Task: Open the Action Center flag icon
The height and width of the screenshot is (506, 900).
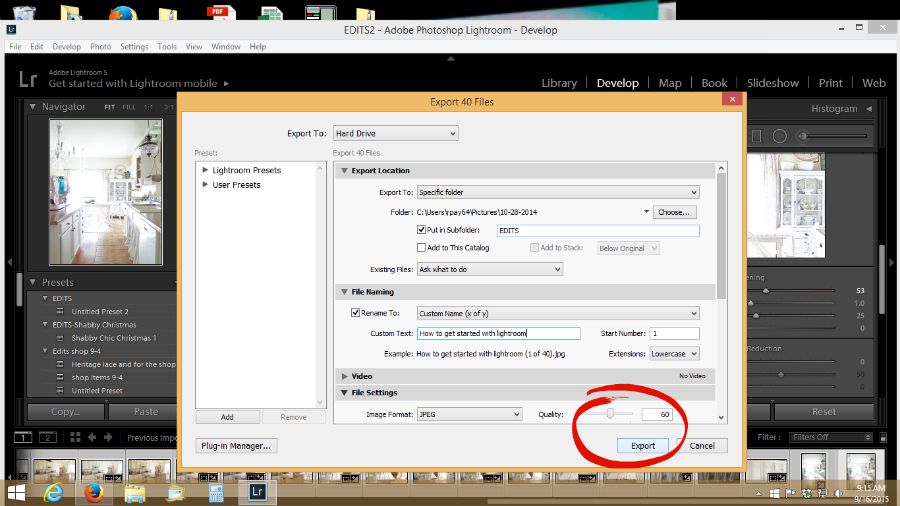Action: coord(790,493)
